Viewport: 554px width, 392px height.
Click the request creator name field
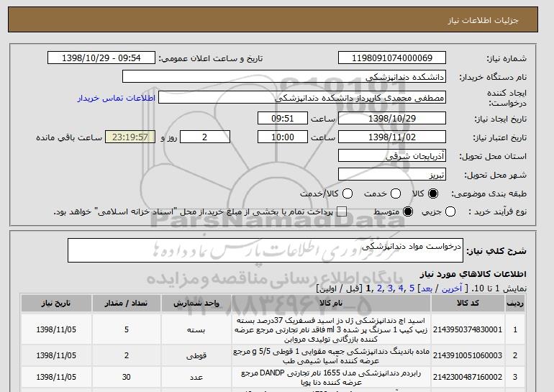pos(302,98)
